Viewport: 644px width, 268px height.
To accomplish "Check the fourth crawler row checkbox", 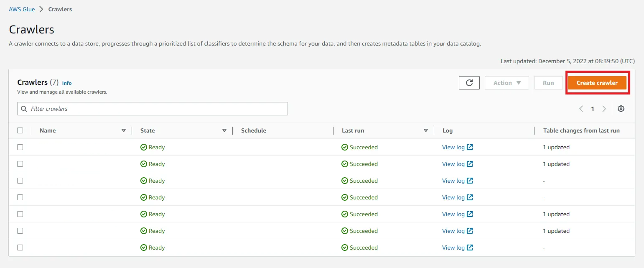I will pos(20,197).
